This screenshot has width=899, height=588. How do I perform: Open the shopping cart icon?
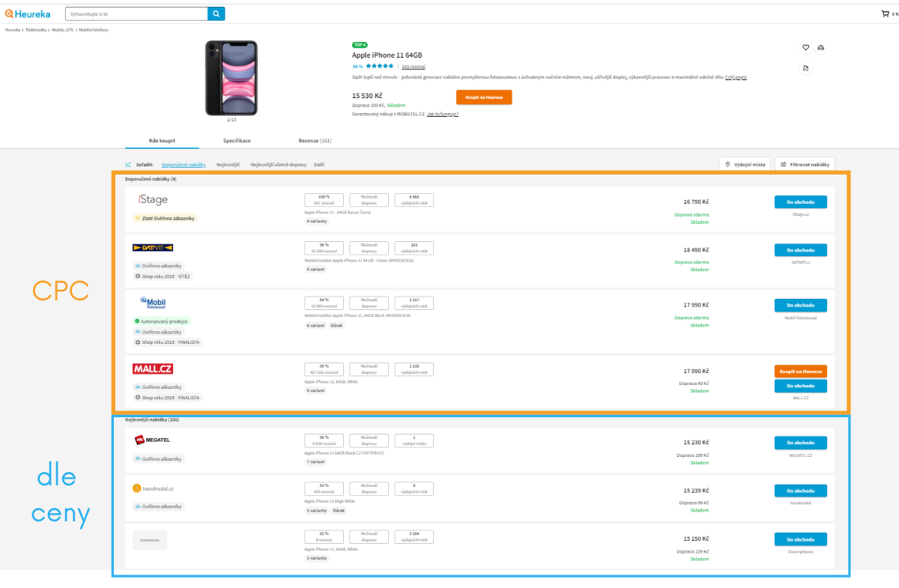point(885,13)
